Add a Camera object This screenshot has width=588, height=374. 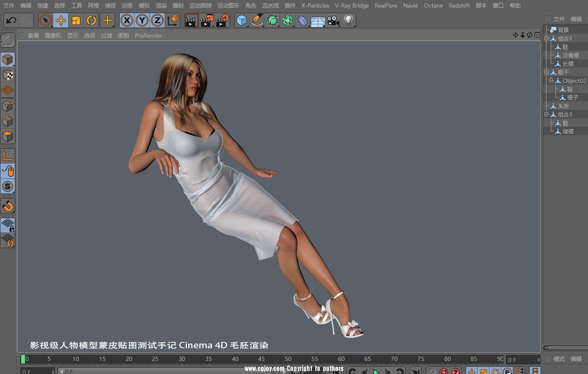333,20
